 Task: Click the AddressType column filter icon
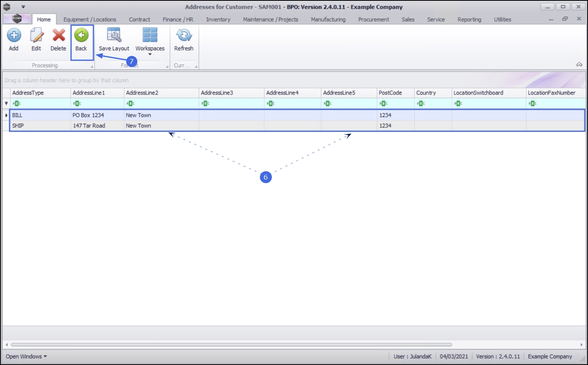click(16, 104)
